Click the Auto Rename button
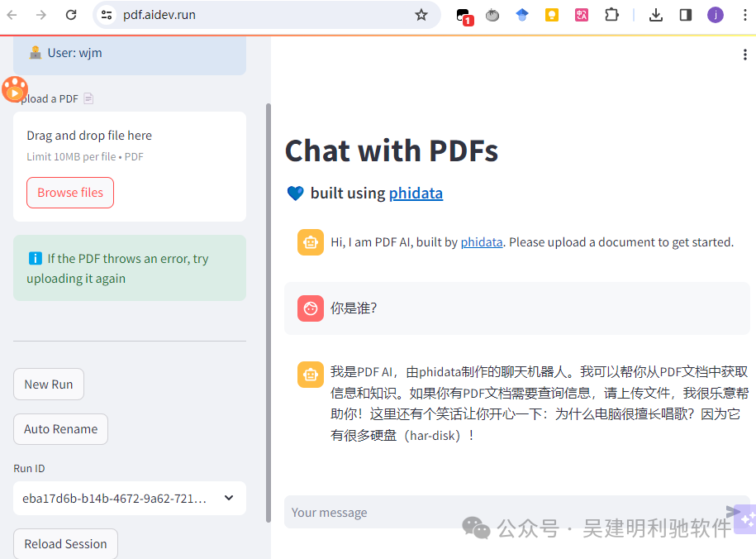The image size is (756, 559). point(61,428)
